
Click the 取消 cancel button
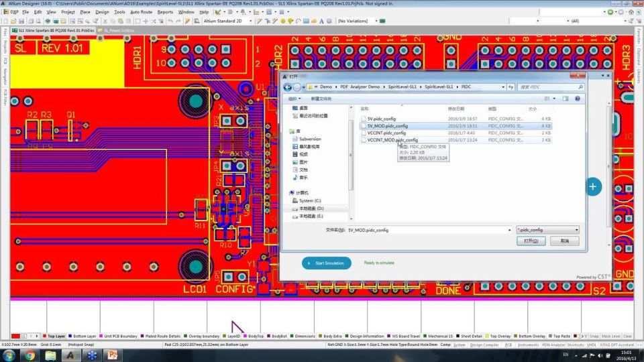(565, 241)
